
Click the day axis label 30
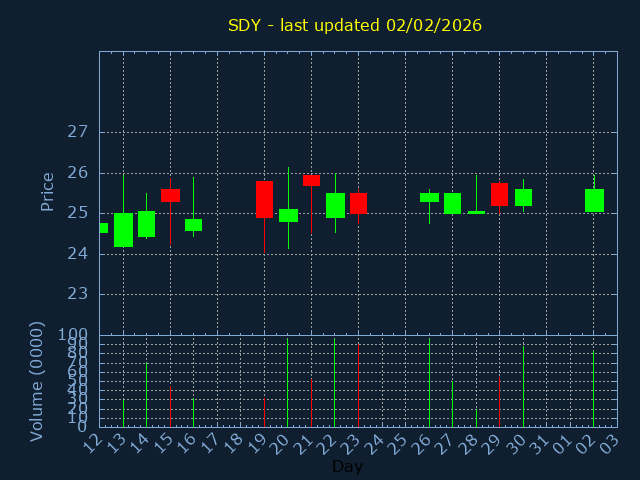[x=516, y=444]
